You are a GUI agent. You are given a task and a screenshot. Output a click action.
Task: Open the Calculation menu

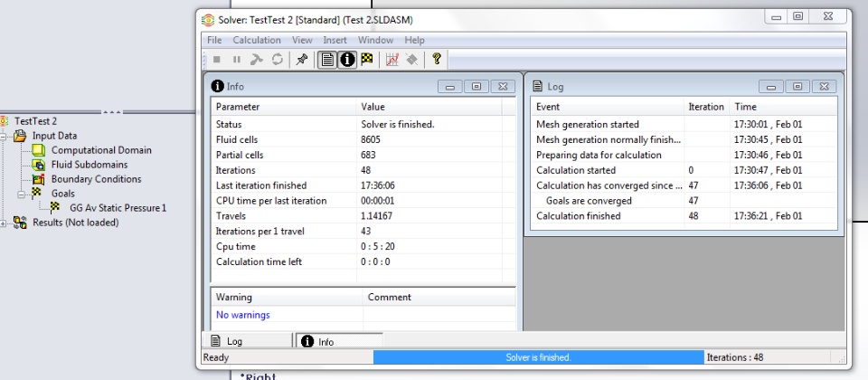click(x=257, y=40)
